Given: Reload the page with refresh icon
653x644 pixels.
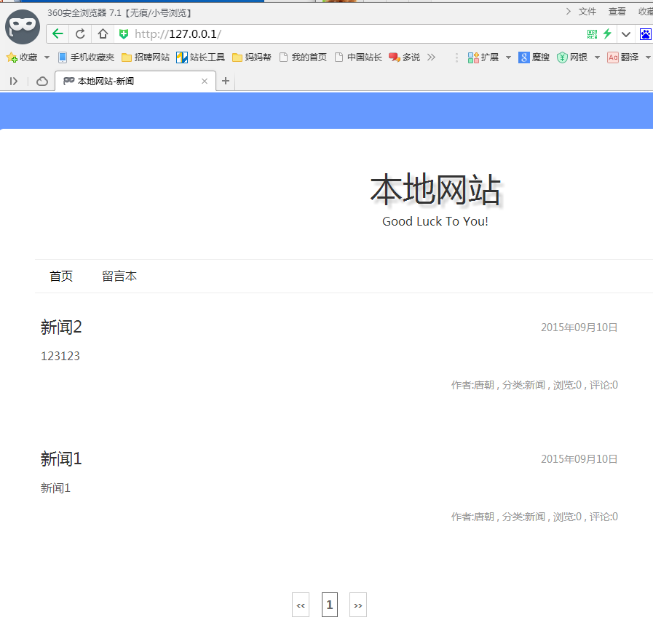Looking at the screenshot, I should coord(80,34).
